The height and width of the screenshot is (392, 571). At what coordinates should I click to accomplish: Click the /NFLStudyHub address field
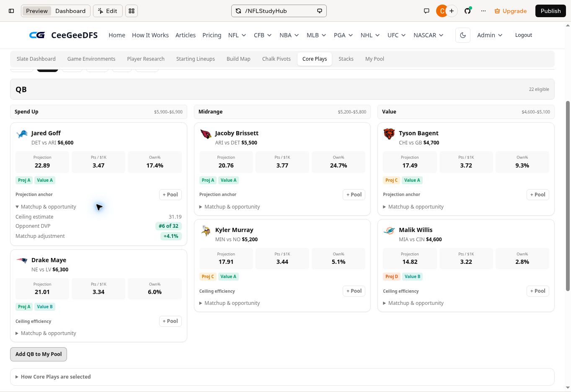pyautogui.click(x=279, y=11)
